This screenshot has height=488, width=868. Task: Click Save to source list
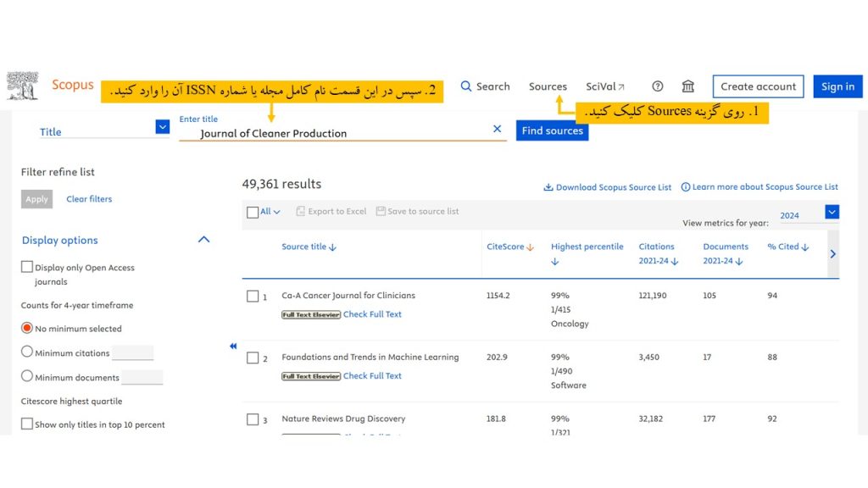click(423, 211)
